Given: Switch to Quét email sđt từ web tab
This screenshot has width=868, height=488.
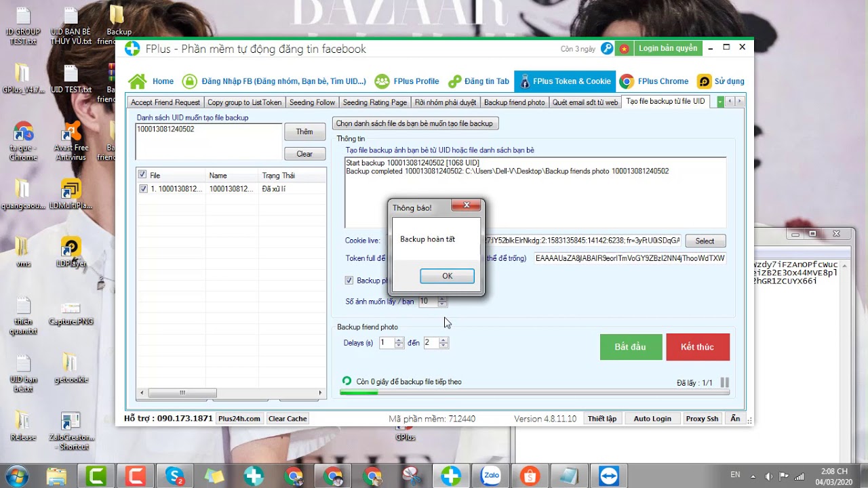Looking at the screenshot, I should pos(585,102).
